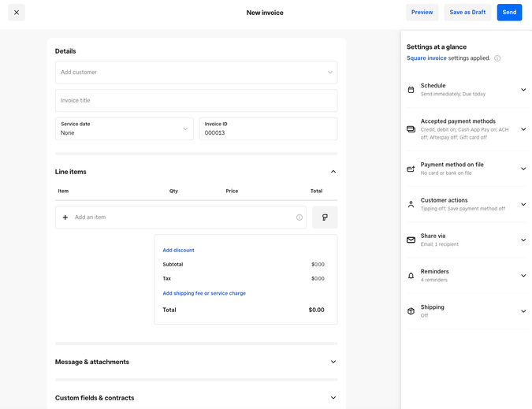This screenshot has height=409, width=532.
Task: Click the Accepted payment methods card icon
Action: coord(411,129)
